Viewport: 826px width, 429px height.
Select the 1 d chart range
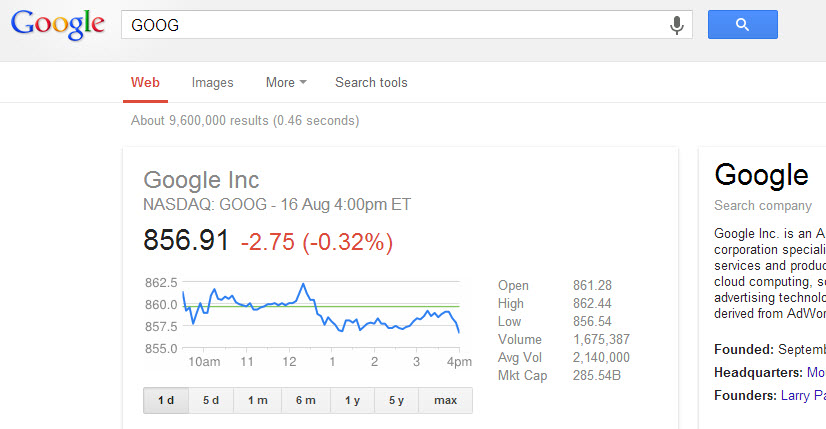pyautogui.click(x=166, y=400)
